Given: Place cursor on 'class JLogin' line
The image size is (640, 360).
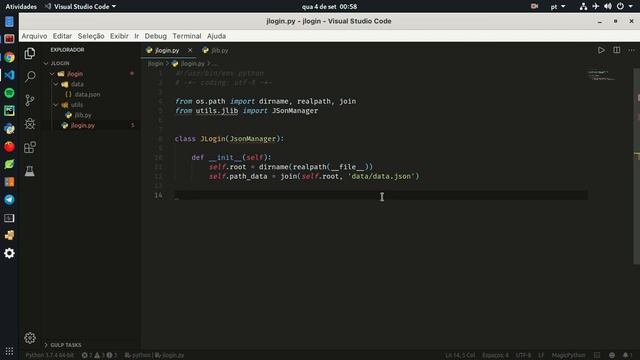Looking at the screenshot, I should pyautogui.click(x=229, y=139).
